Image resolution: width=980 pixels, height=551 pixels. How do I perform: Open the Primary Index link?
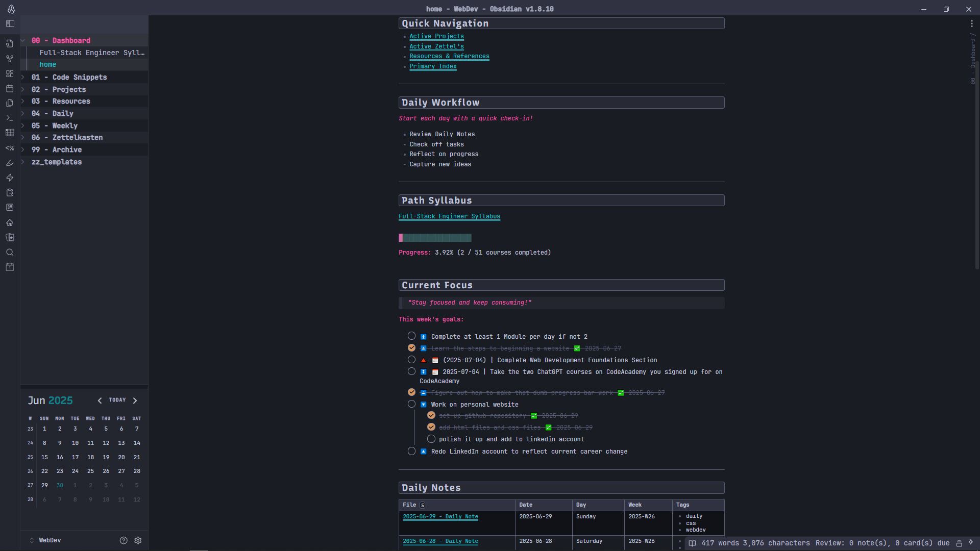click(433, 66)
